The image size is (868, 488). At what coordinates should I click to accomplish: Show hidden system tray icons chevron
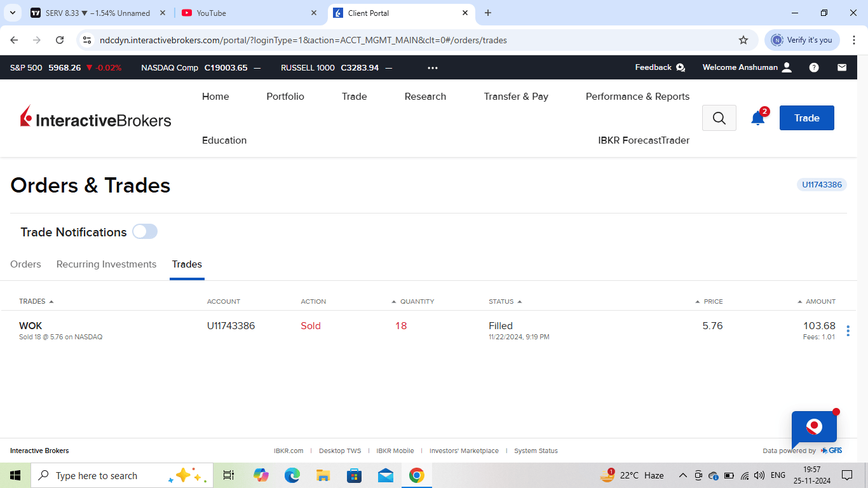[x=683, y=475]
